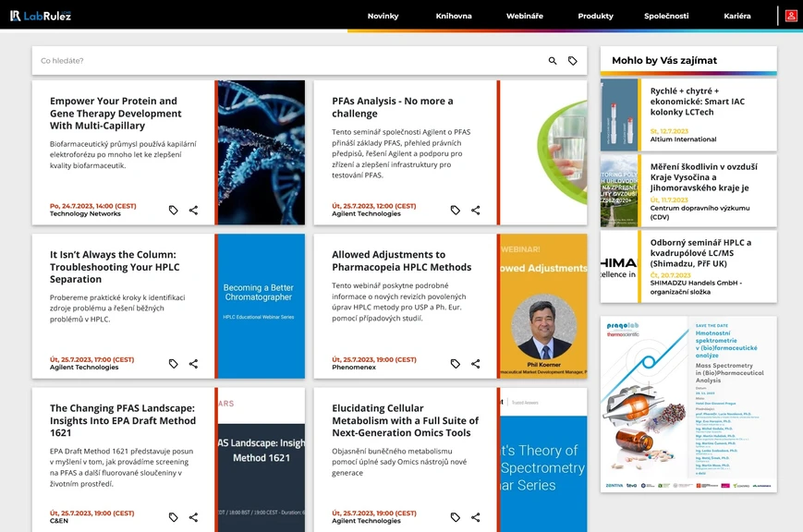Viewport: 803px width, 532px height.
Task: Click the 'Theory of Spectrometry' blue thumbnail
Action: [543, 460]
